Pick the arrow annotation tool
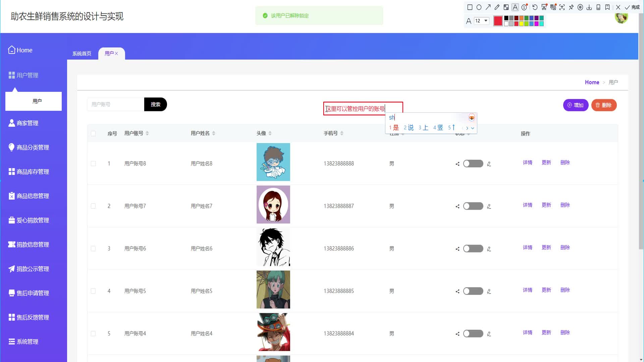Viewport: 644px width, 362px height. (488, 7)
